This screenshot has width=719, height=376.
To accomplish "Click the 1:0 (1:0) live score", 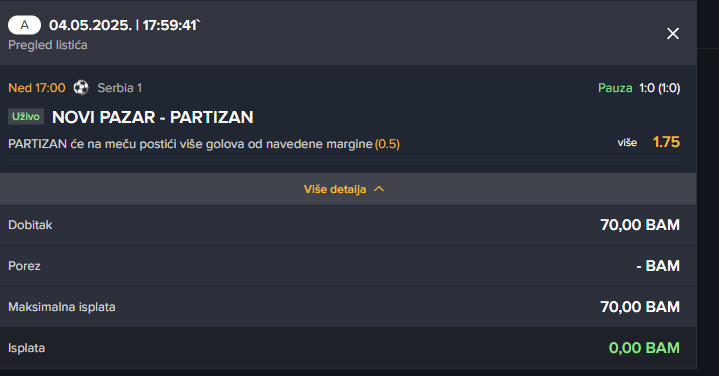I will pos(660,88).
